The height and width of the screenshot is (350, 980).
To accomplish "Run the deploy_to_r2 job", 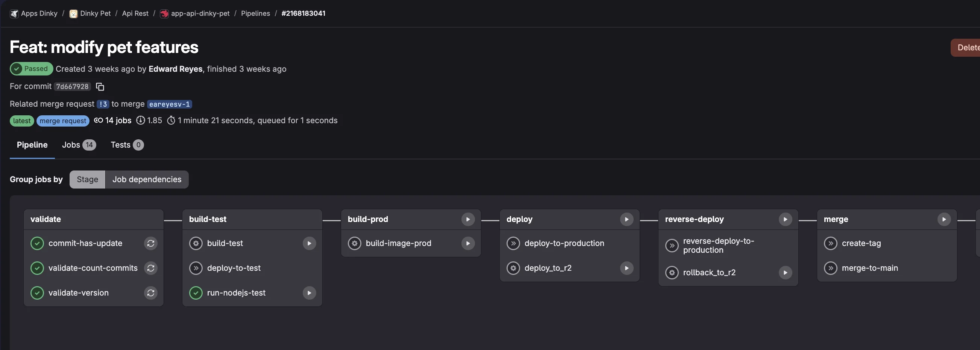I will click(627, 268).
